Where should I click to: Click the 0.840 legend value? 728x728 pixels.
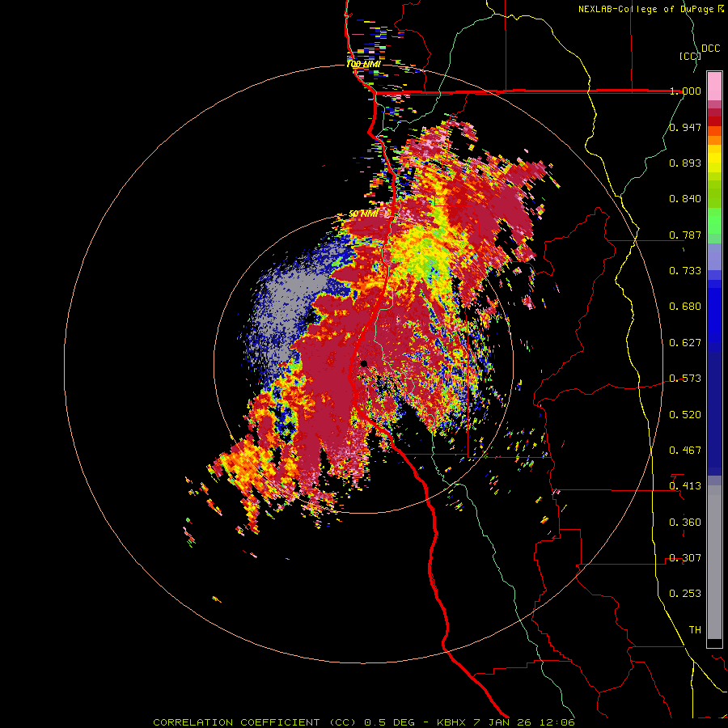[x=685, y=199]
